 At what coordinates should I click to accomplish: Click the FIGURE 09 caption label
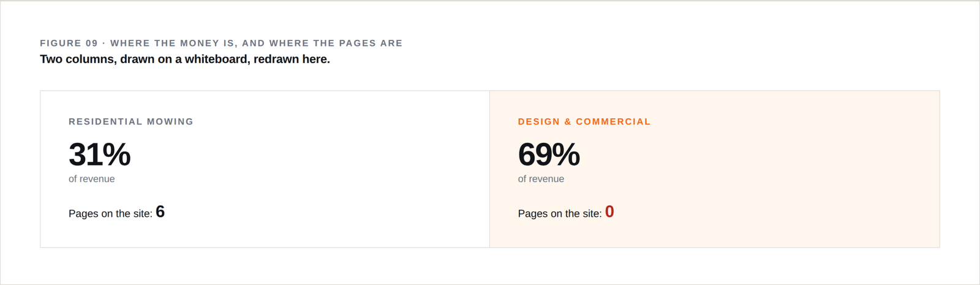click(x=221, y=43)
